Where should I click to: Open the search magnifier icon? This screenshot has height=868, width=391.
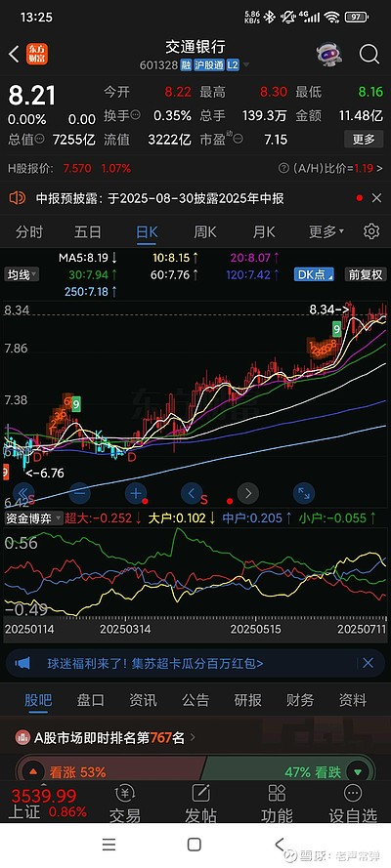click(369, 55)
